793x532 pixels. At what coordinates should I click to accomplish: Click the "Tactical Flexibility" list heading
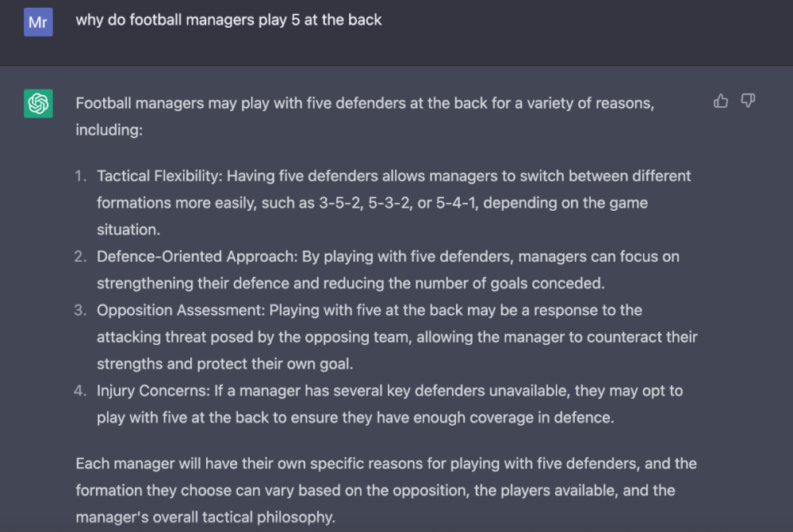pyautogui.click(x=164, y=176)
